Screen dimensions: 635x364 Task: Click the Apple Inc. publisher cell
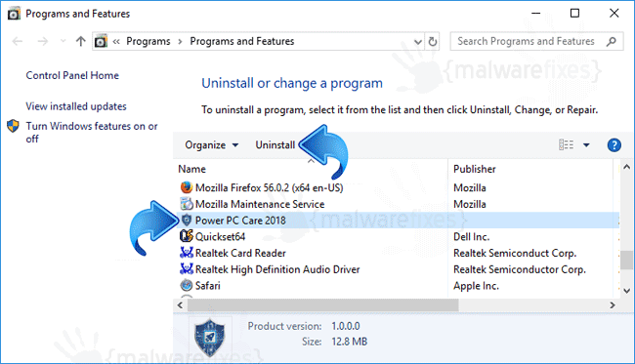pyautogui.click(x=476, y=286)
